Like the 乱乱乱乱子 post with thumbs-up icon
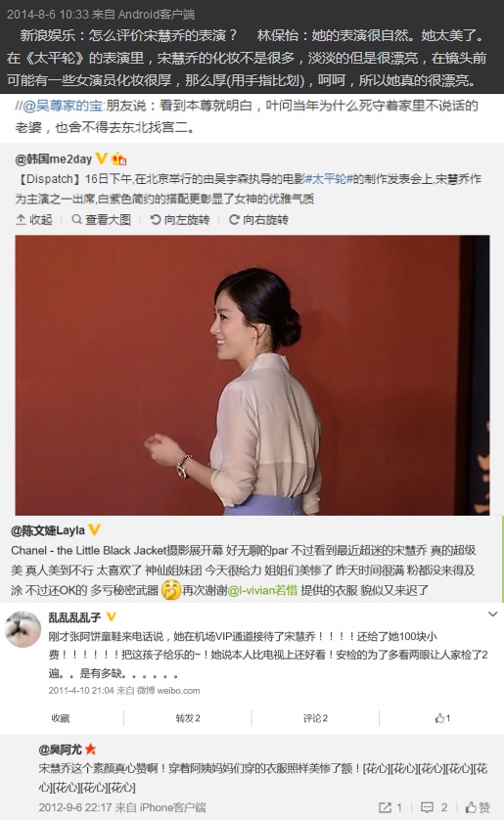 442,718
